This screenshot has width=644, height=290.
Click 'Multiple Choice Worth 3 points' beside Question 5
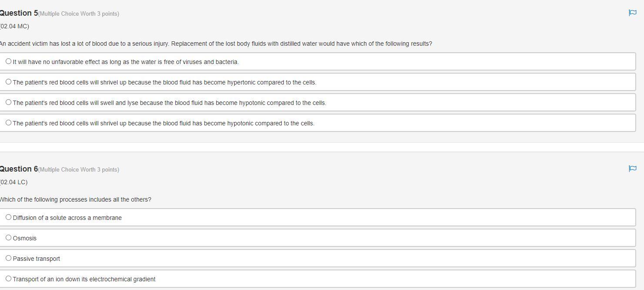79,14
